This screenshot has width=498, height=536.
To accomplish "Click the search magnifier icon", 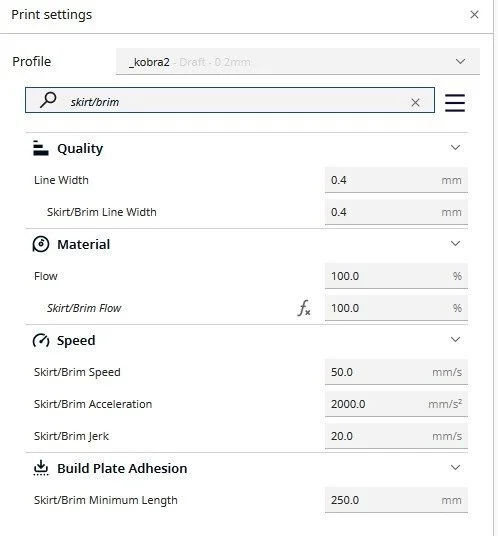I will tap(48, 100).
